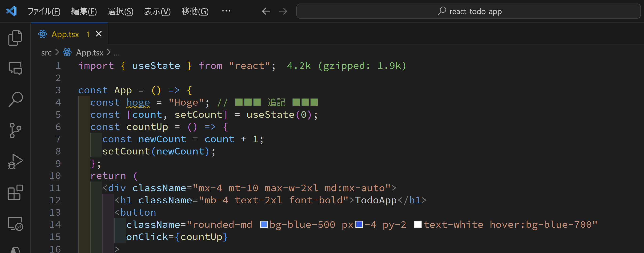Open the Search view icon

click(x=15, y=99)
